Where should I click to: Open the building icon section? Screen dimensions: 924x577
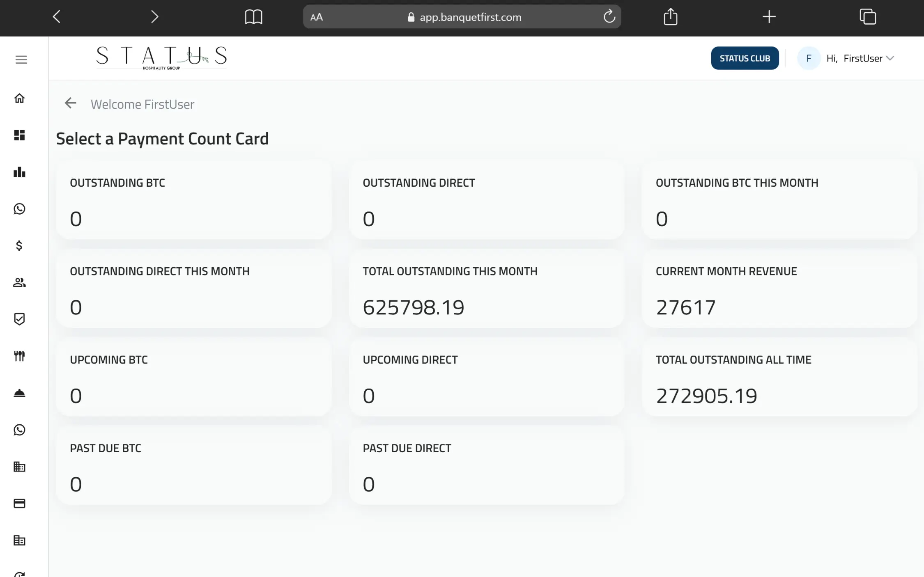click(19, 467)
